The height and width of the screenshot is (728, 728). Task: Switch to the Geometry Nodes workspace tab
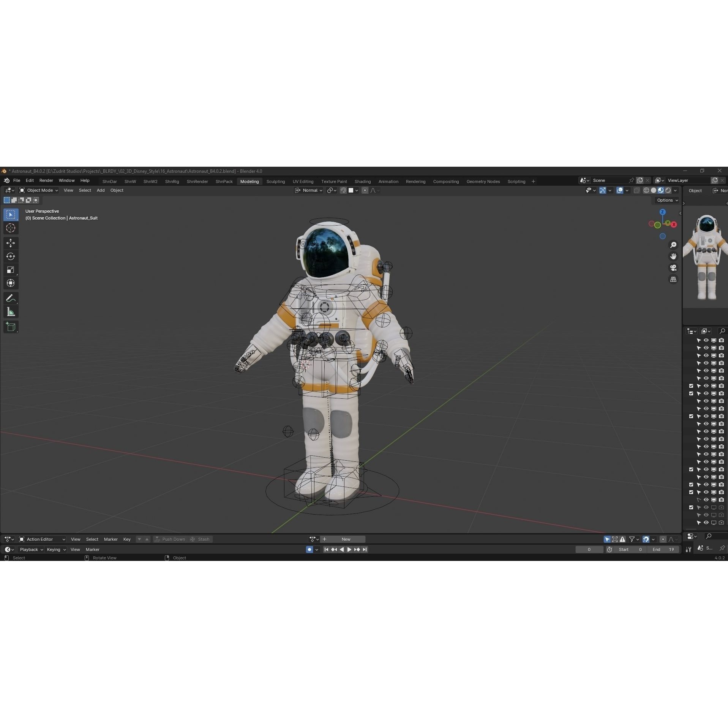coord(483,182)
